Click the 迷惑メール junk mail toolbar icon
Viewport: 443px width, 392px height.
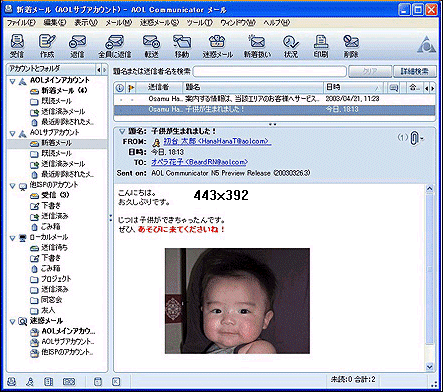point(217,45)
